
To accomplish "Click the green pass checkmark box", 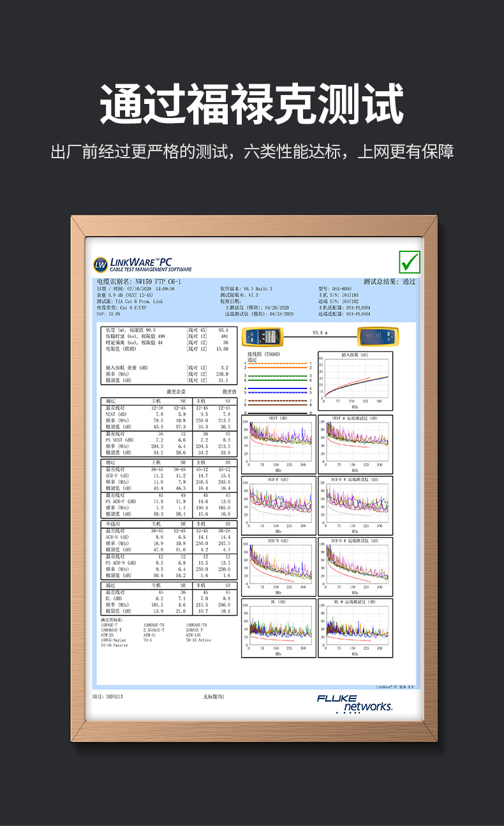I will 410,262.
